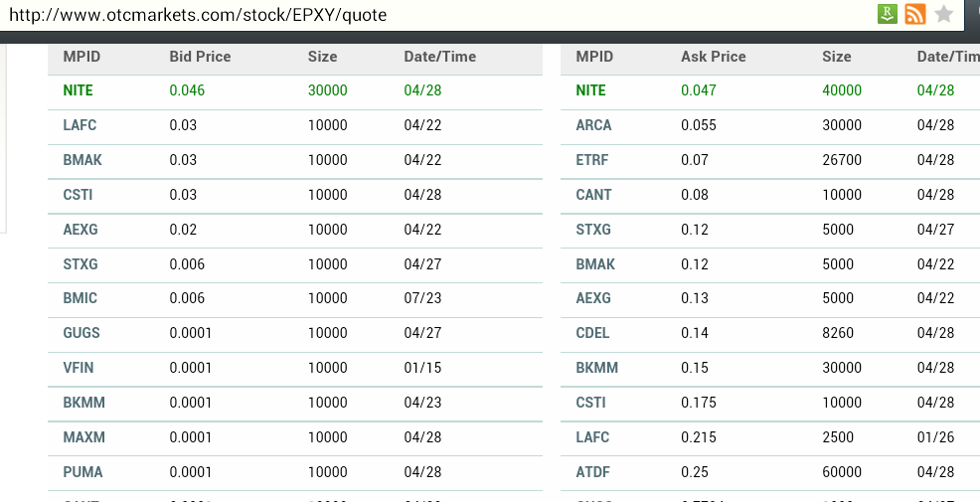Click PUMA in the bid MPID column
980x502 pixels.
(x=82, y=472)
